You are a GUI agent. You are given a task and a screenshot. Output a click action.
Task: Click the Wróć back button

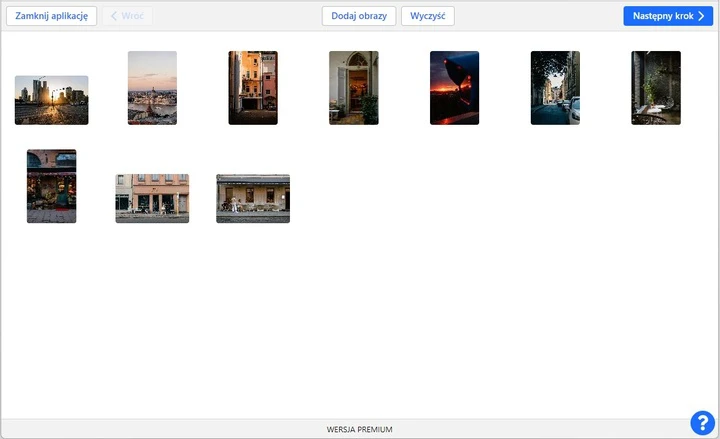(x=128, y=16)
